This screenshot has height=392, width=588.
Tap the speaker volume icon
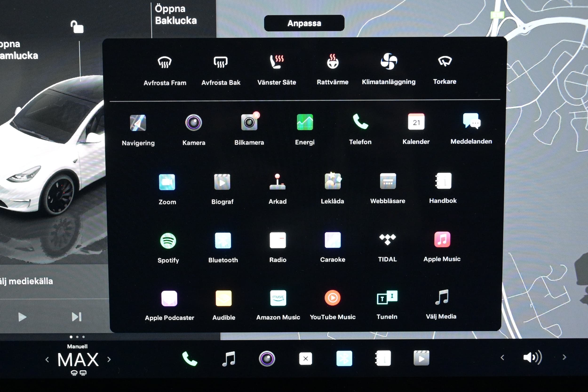pyautogui.click(x=533, y=357)
